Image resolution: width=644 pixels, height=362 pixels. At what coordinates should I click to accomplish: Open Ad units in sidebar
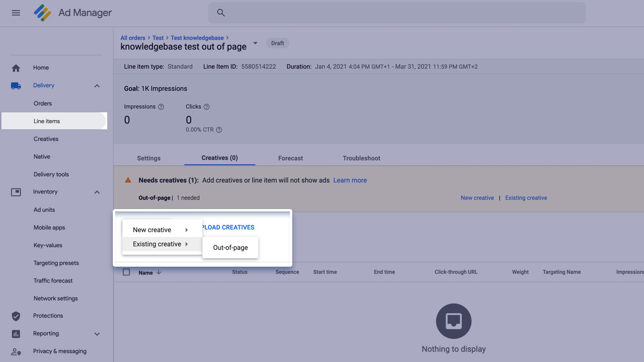point(44,210)
